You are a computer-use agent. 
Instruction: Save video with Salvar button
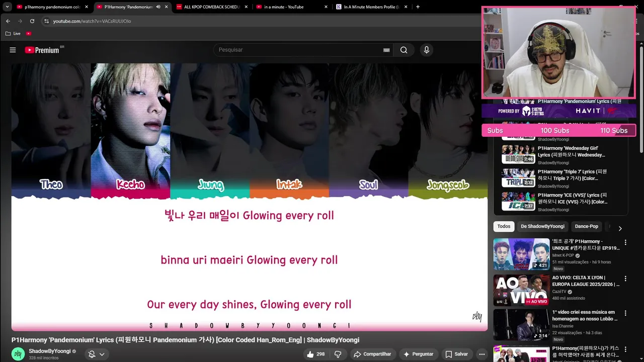[x=457, y=354]
